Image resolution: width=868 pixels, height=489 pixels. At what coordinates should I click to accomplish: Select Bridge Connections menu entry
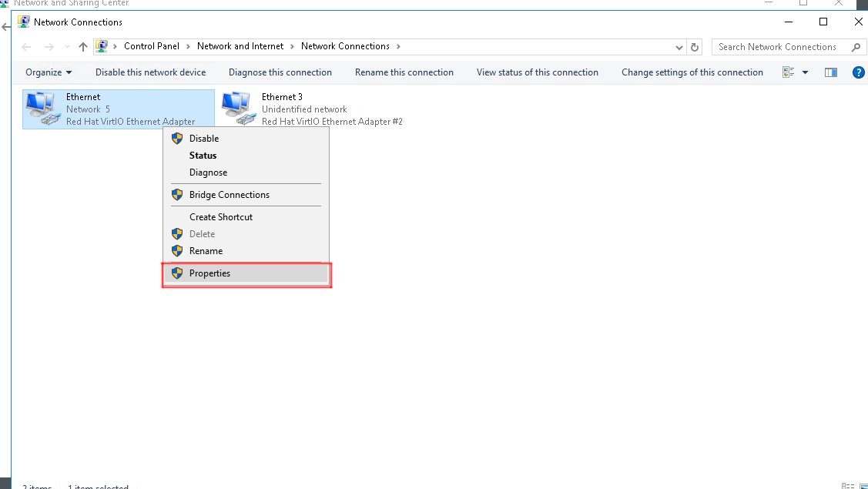[x=229, y=195]
